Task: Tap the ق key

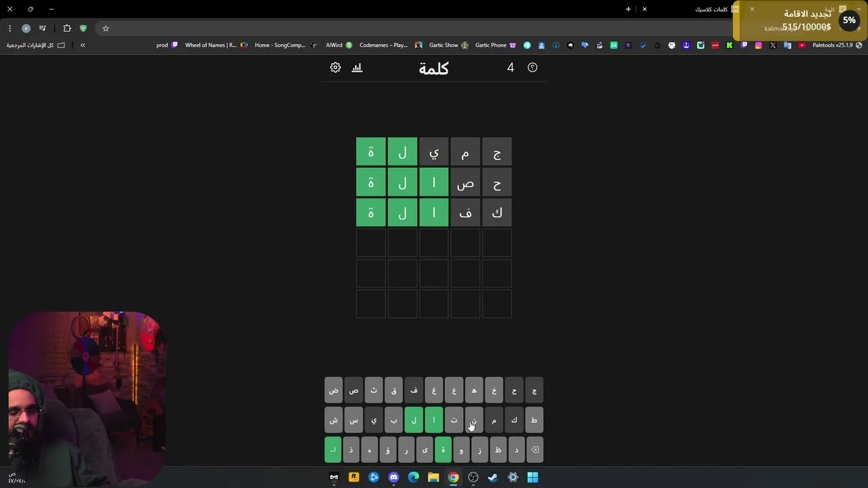Action: [x=393, y=390]
